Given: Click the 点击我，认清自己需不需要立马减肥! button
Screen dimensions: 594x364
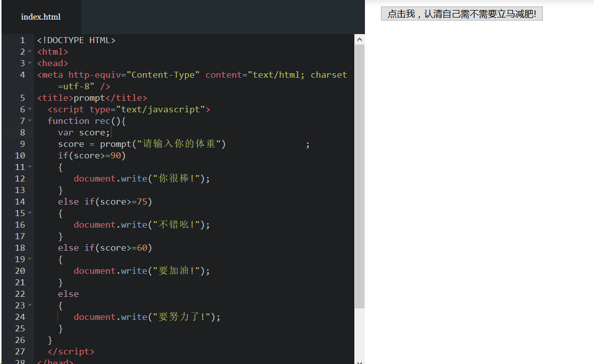Looking at the screenshot, I should click(461, 14).
